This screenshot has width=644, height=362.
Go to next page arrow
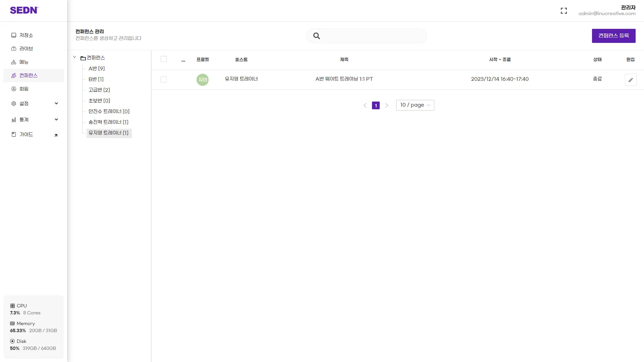coord(387,106)
